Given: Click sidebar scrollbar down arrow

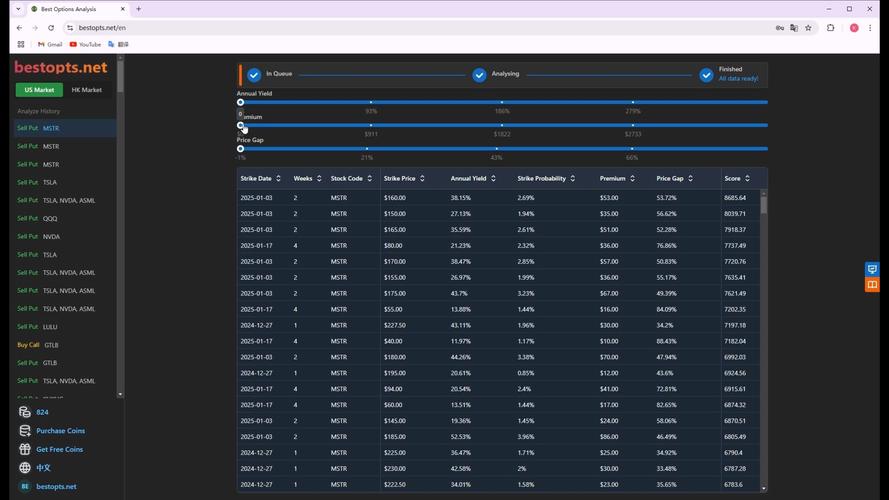Looking at the screenshot, I should [x=120, y=394].
